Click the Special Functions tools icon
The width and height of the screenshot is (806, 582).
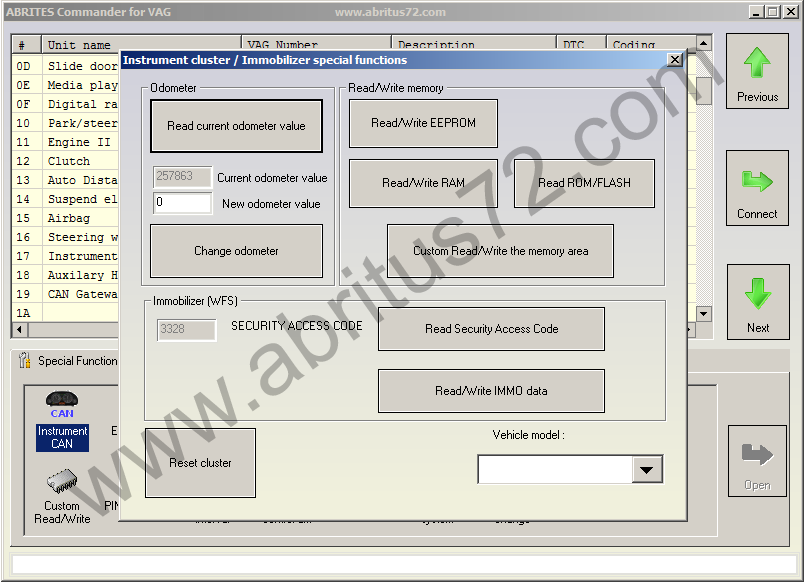[24, 360]
